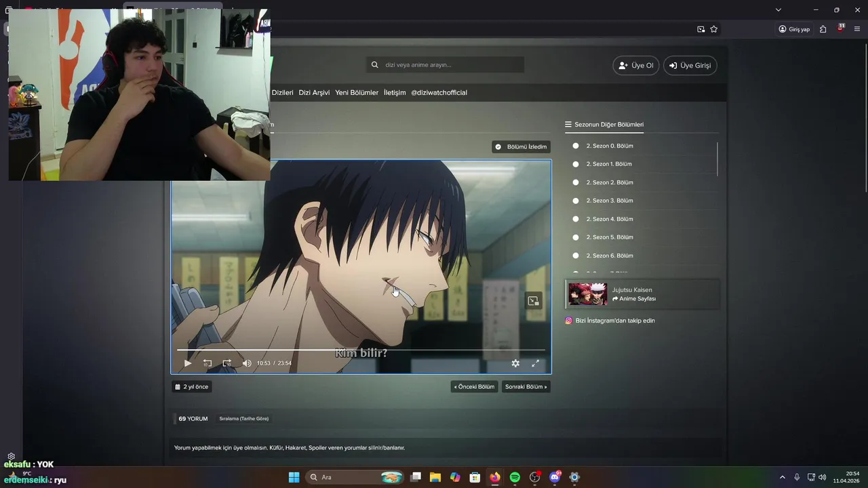Open Jujutsu Kaisen Anime Sayfası link
Viewport: 868px width, 488px height.
634,299
